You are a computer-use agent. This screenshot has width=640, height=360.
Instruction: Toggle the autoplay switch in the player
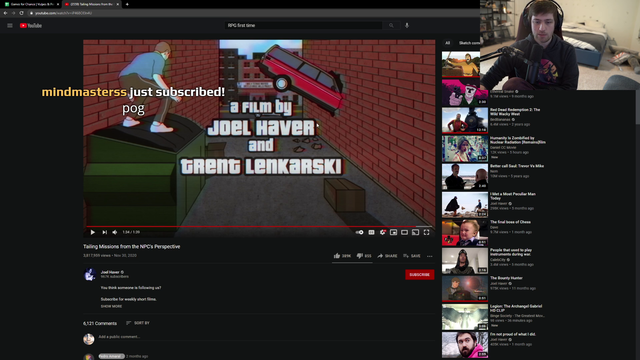(360, 232)
